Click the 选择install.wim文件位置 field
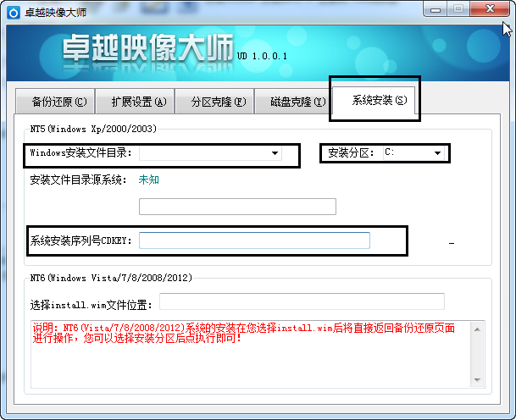 (x=302, y=301)
